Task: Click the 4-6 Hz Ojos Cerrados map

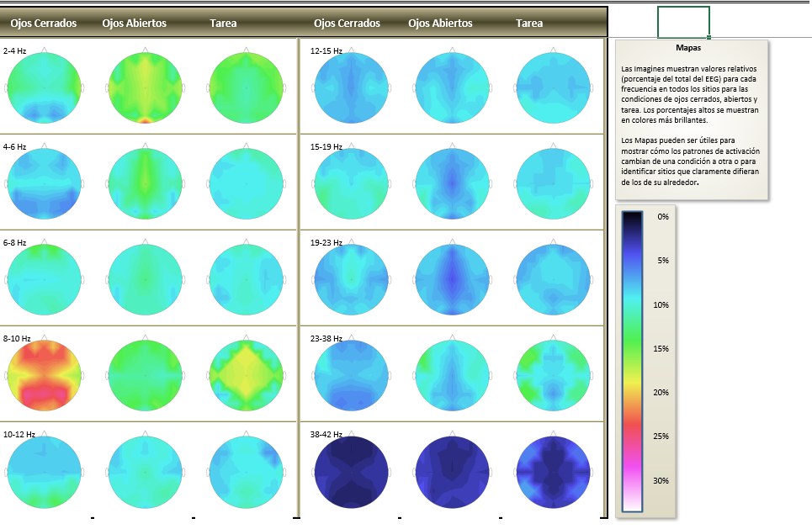Action: click(x=44, y=183)
